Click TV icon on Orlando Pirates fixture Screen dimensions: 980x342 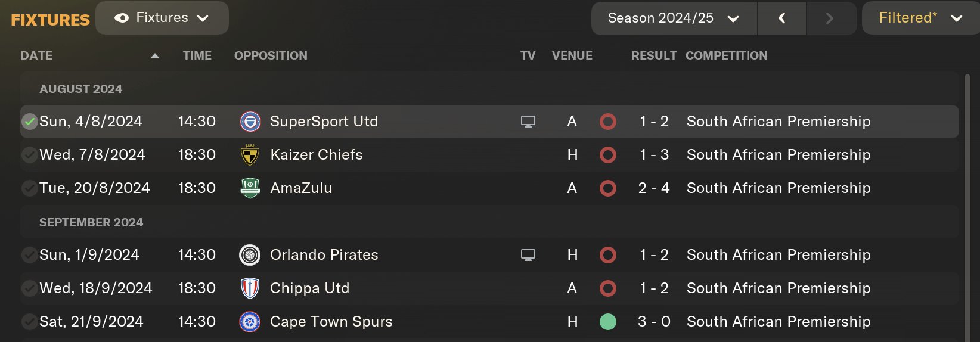click(528, 255)
